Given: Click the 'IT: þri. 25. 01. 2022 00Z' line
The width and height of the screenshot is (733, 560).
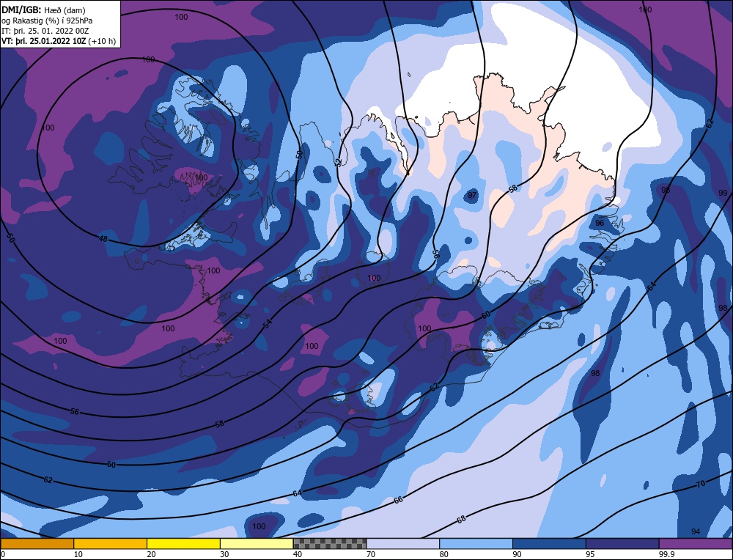Looking at the screenshot, I should [45, 31].
